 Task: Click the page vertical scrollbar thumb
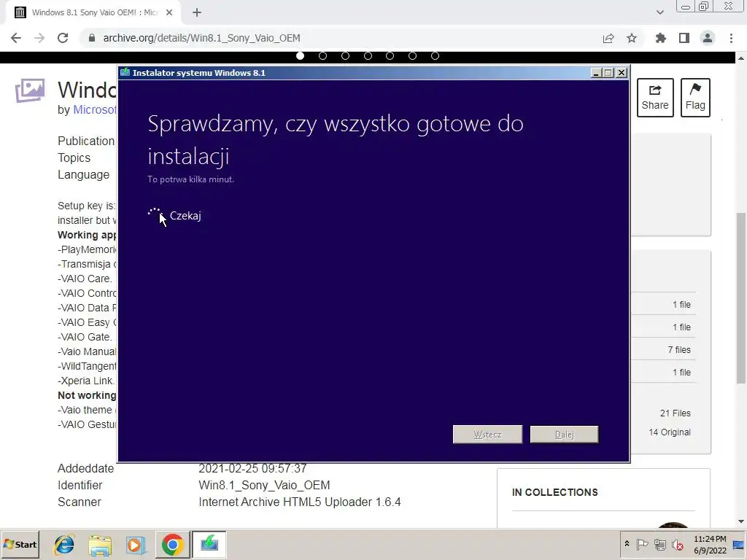[741, 297]
